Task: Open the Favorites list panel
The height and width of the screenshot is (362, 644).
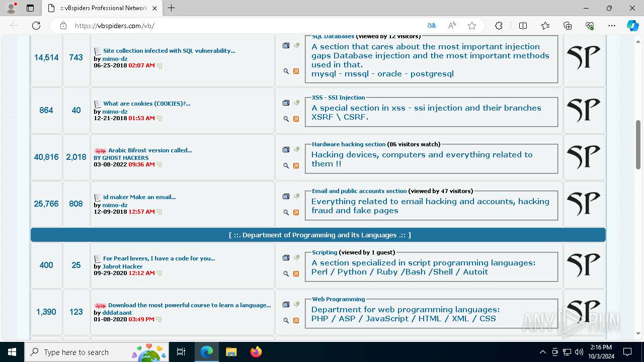Action: (x=545, y=26)
